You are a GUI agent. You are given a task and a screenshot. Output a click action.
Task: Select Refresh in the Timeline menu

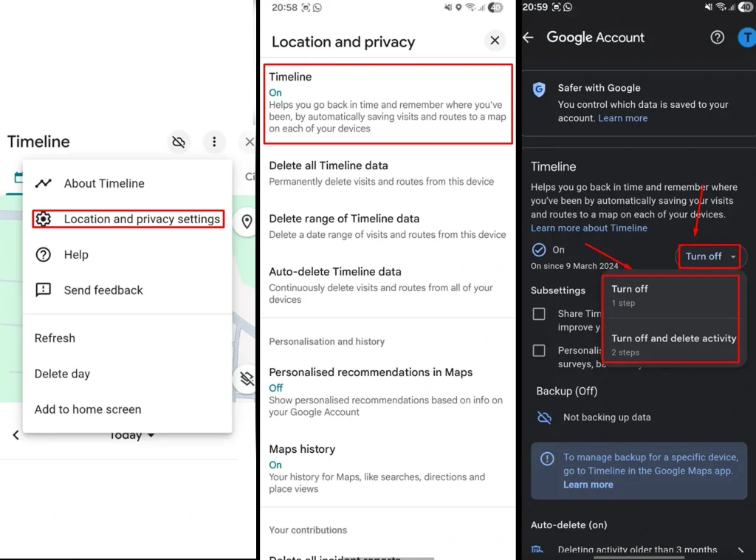pyautogui.click(x=127, y=338)
